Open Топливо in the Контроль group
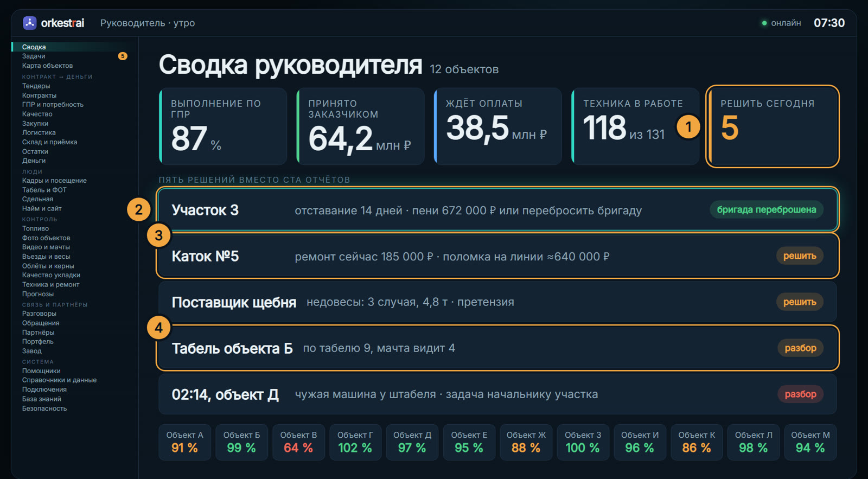This screenshot has width=868, height=479. click(35, 228)
